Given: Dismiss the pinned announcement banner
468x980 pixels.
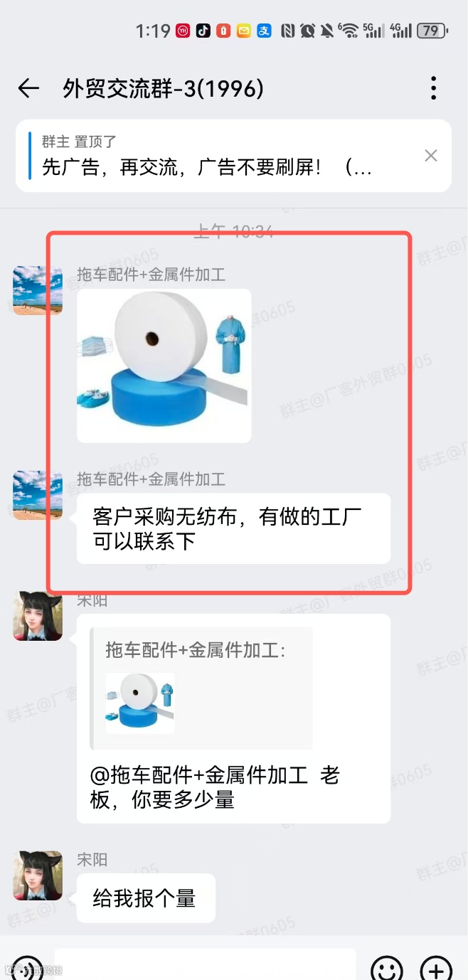Looking at the screenshot, I should tap(431, 156).
